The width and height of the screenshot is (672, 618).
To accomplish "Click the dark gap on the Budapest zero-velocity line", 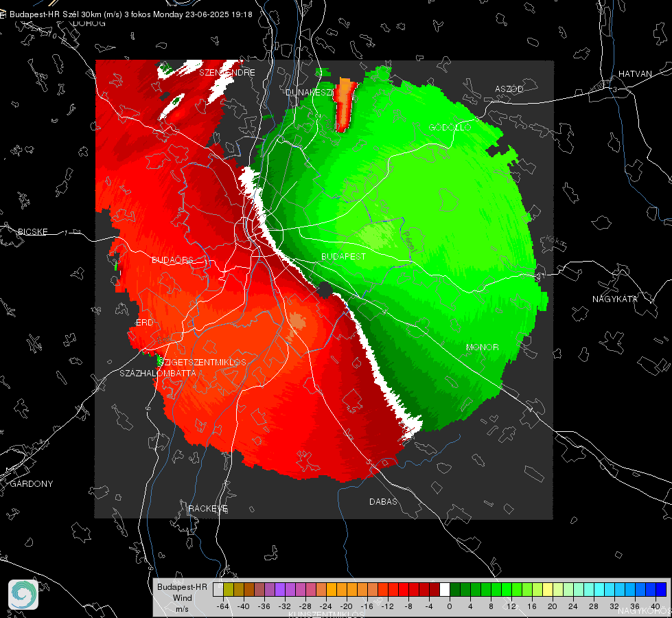I will tap(325, 290).
